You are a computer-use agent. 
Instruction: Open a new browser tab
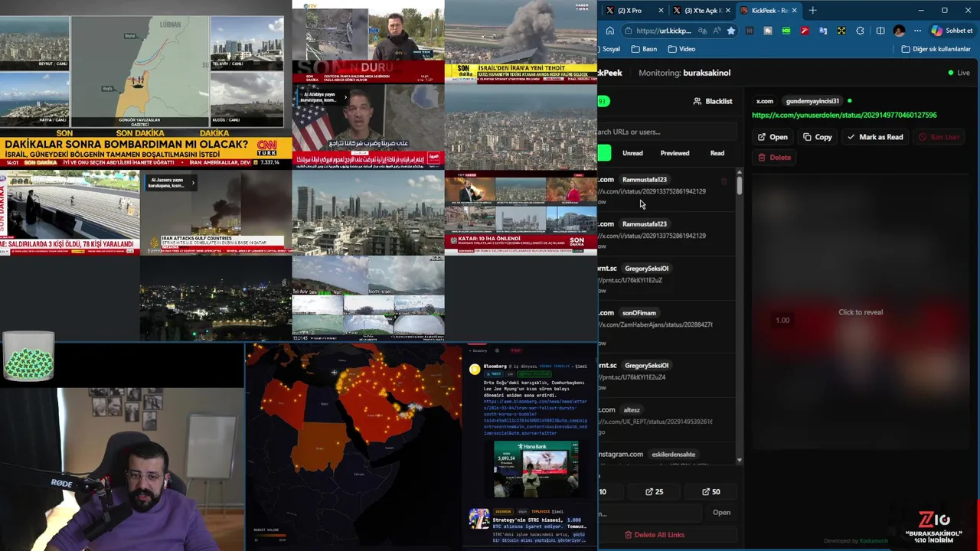pos(812,10)
